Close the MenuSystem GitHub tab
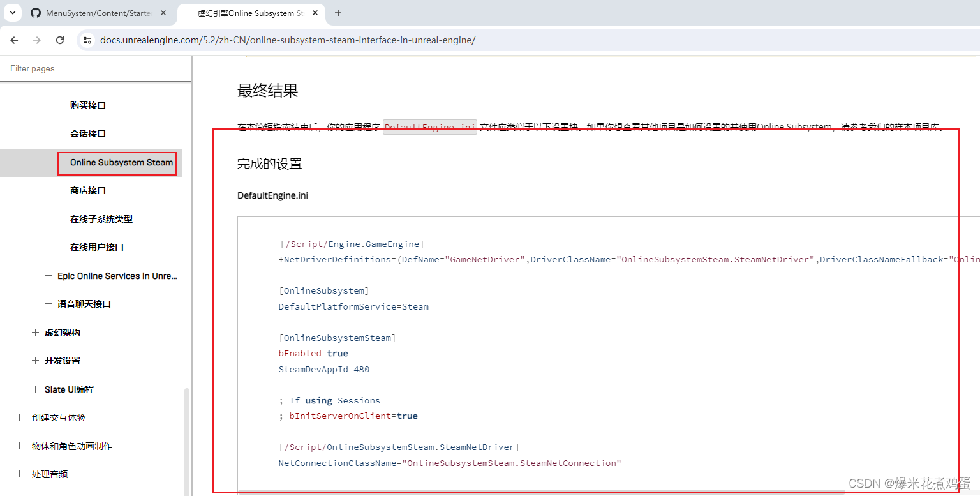The height and width of the screenshot is (496, 980). click(163, 13)
